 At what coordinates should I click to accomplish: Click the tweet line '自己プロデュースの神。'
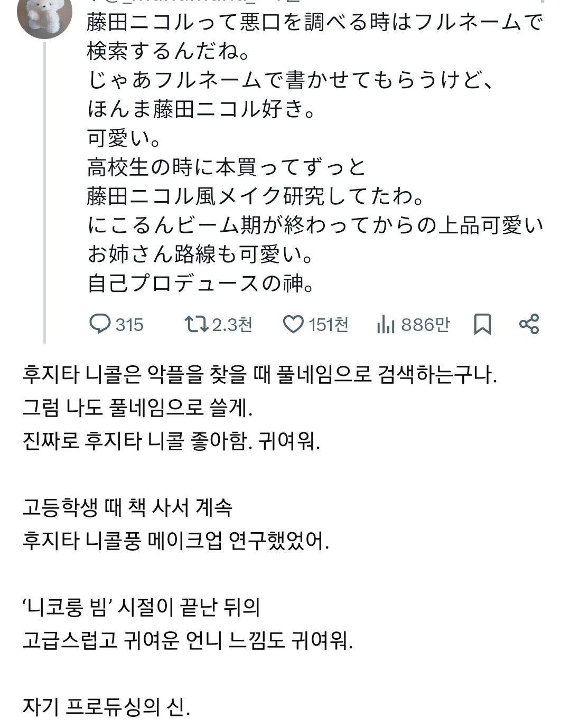201,283
